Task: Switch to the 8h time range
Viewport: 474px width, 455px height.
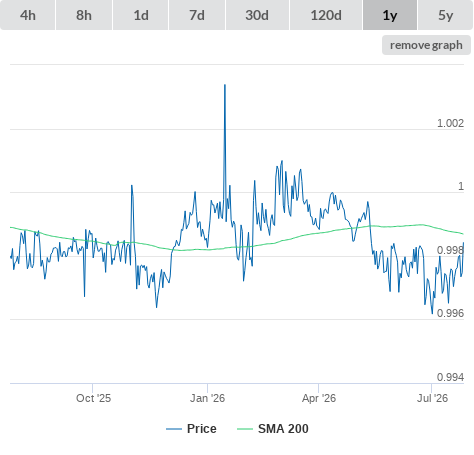Action: click(84, 15)
